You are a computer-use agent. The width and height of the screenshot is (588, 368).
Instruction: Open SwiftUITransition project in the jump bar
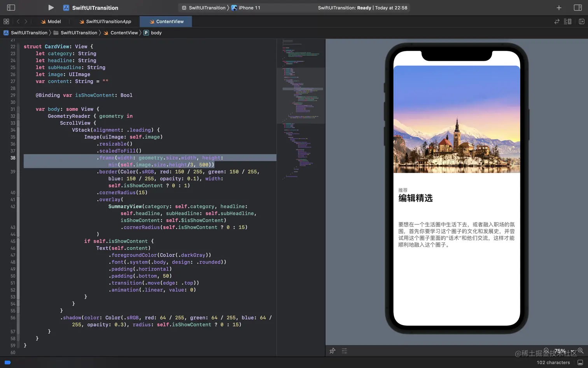click(x=25, y=33)
